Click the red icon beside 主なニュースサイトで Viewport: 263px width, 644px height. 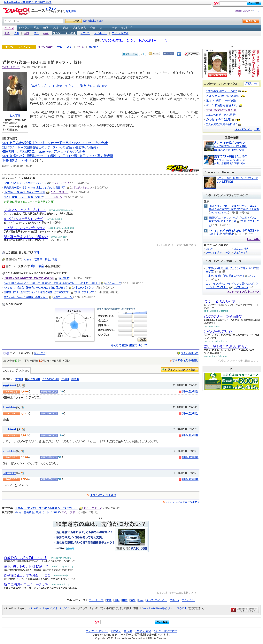[x=4, y=266]
